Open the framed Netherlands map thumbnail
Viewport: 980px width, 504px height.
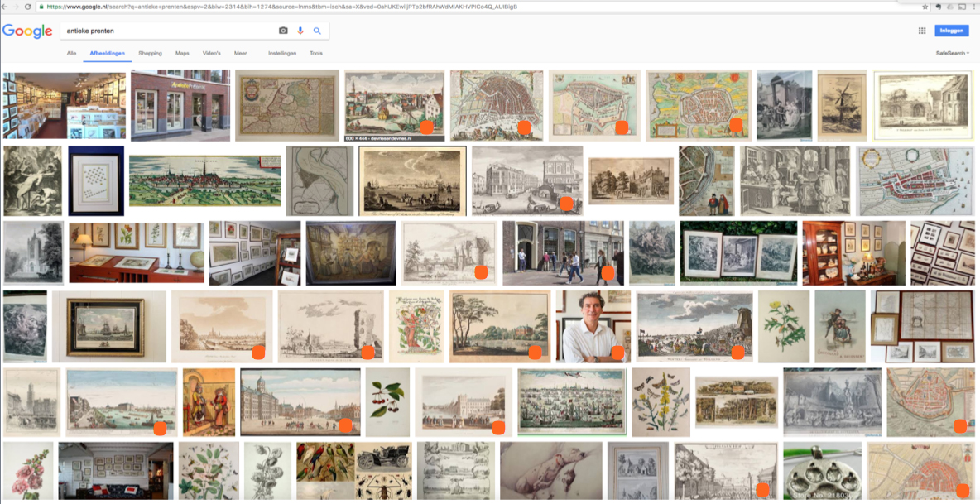click(x=287, y=106)
